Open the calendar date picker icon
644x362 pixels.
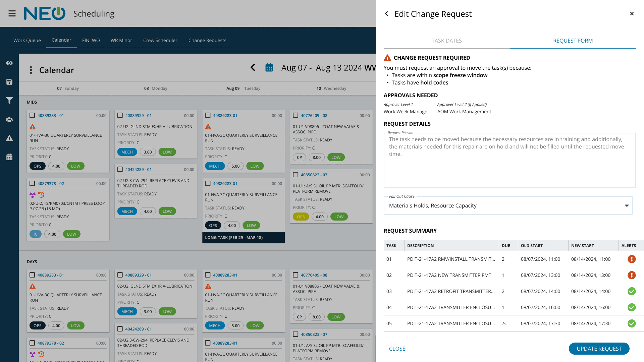coord(269,68)
